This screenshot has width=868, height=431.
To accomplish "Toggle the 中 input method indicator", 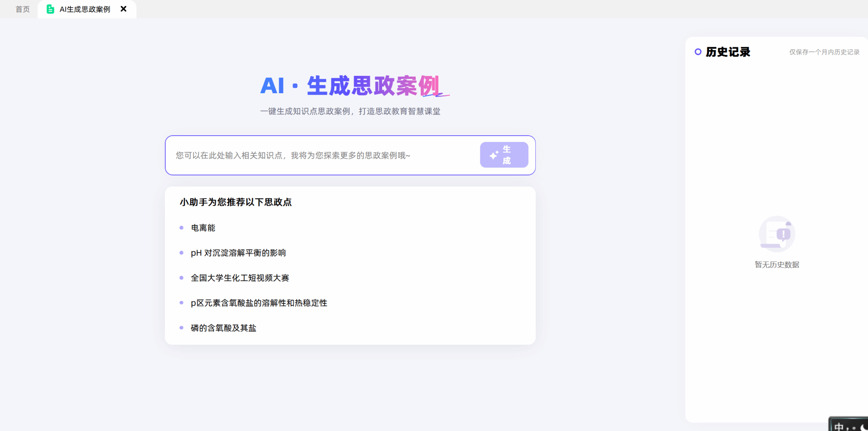I will click(x=839, y=426).
